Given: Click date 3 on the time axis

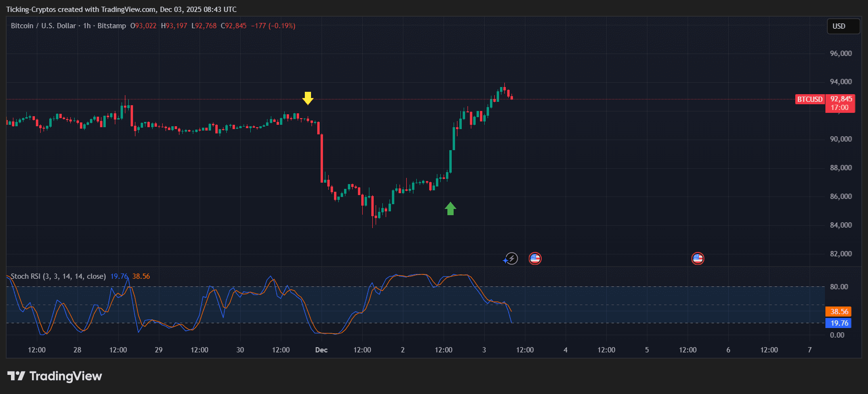Looking at the screenshot, I should [x=484, y=350].
